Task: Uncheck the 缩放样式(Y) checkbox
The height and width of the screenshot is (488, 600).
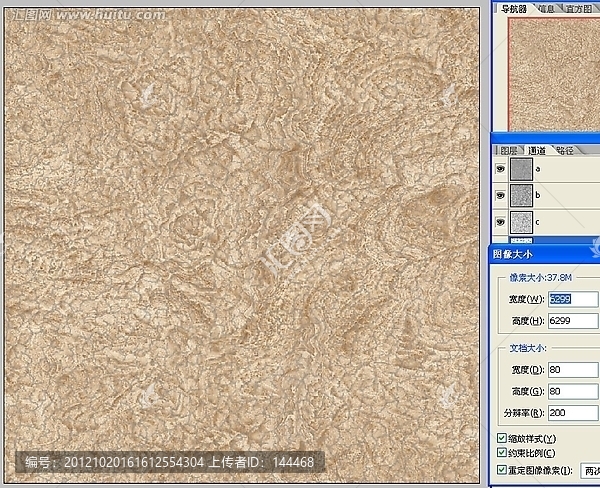Action: [502, 438]
